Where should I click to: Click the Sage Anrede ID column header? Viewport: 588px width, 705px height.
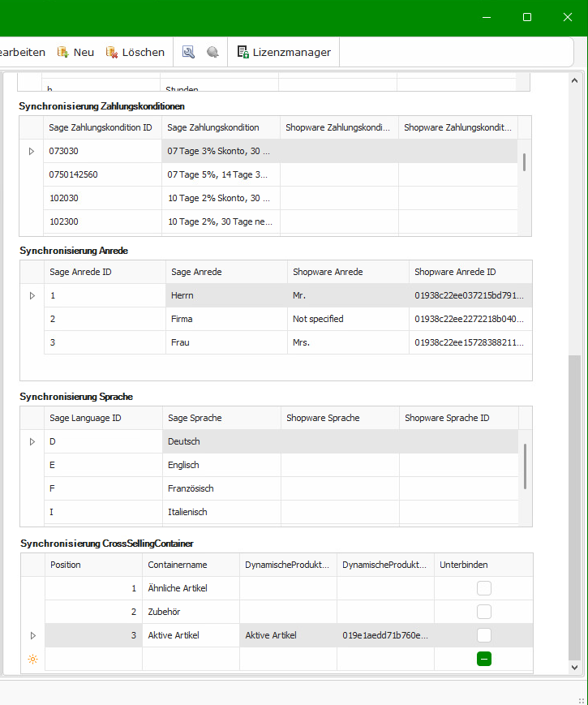coord(105,272)
